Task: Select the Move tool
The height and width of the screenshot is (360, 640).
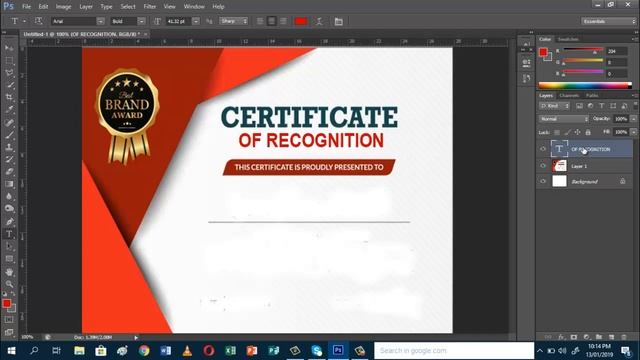Action: 9,48
